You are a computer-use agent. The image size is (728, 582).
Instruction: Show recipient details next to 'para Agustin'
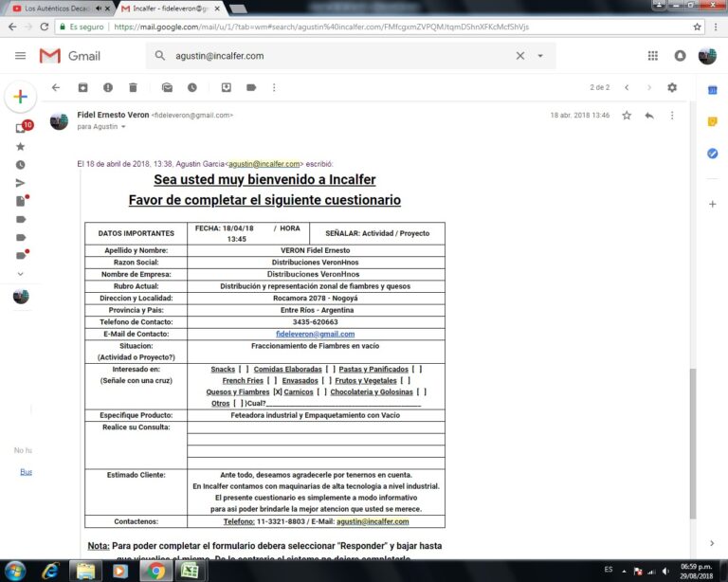pos(124,127)
